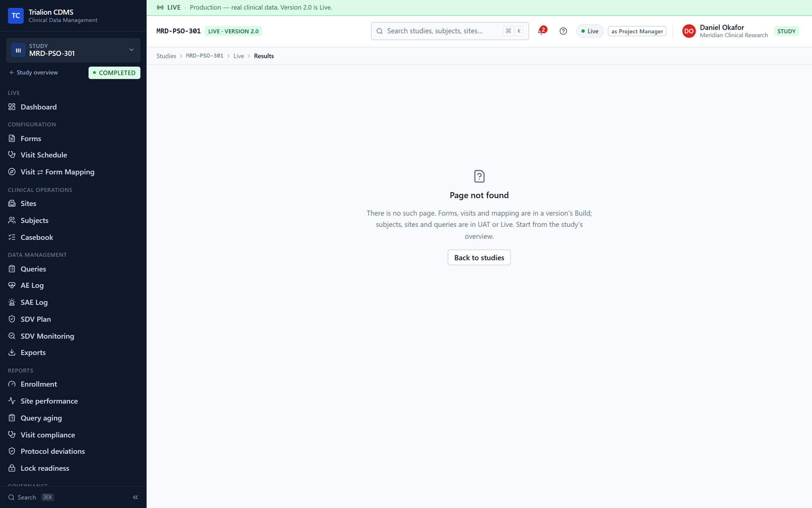This screenshot has height=508, width=812.
Task: Click MRD-PSO-301 breadcrumb link
Action: click(205, 56)
